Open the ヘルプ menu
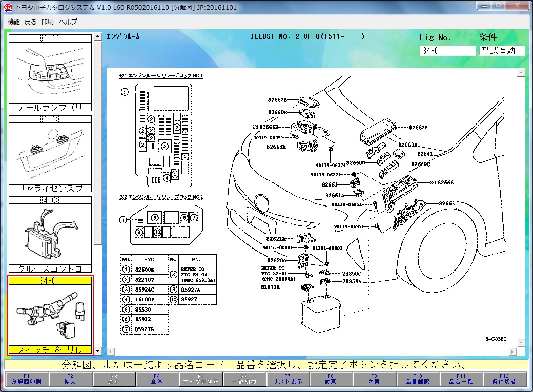Screen dimensions: 533x392 [68, 22]
